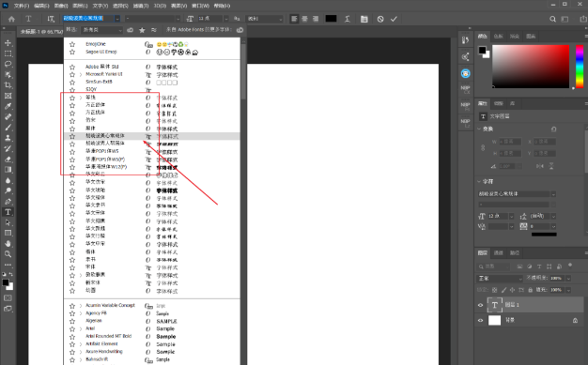Favorite the SimSun-ExtB font star

tap(72, 82)
